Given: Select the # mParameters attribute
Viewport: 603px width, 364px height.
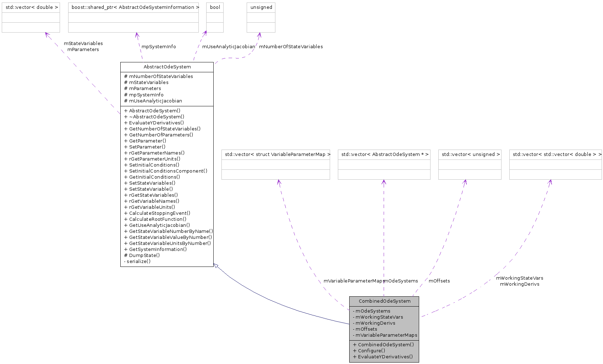Looking at the screenshot, I should click(142, 89).
